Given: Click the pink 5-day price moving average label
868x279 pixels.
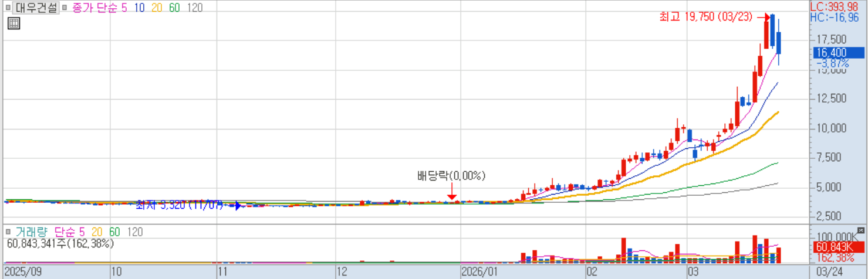Looking at the screenshot, I should click(124, 9).
